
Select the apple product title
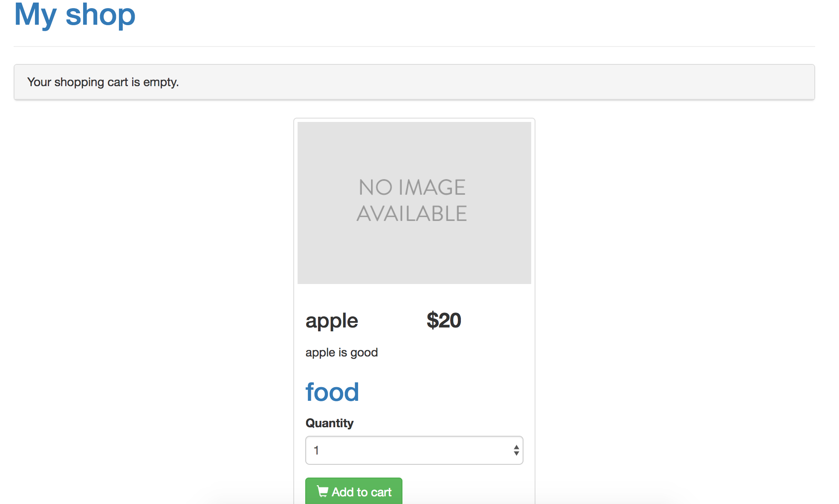(332, 321)
